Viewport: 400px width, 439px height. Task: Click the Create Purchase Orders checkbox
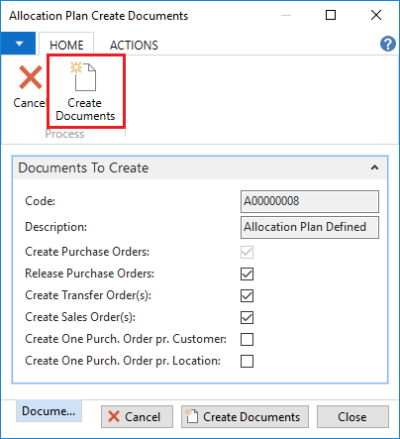[x=247, y=252]
